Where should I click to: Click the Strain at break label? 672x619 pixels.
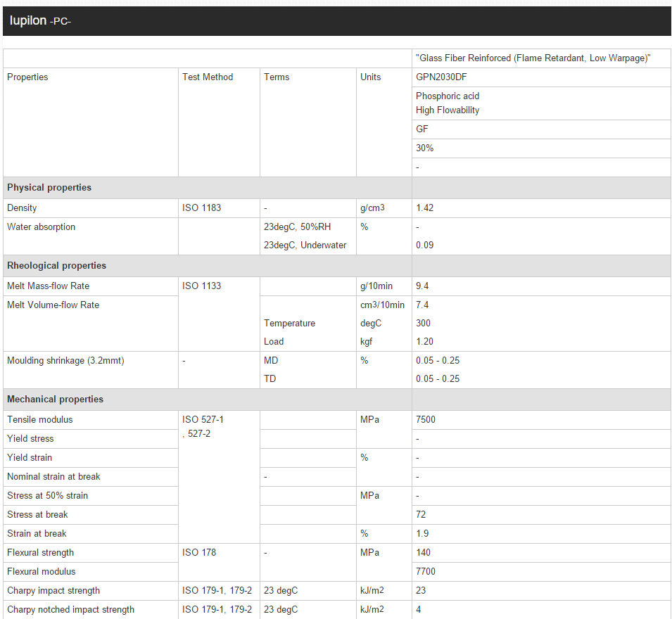(x=37, y=534)
